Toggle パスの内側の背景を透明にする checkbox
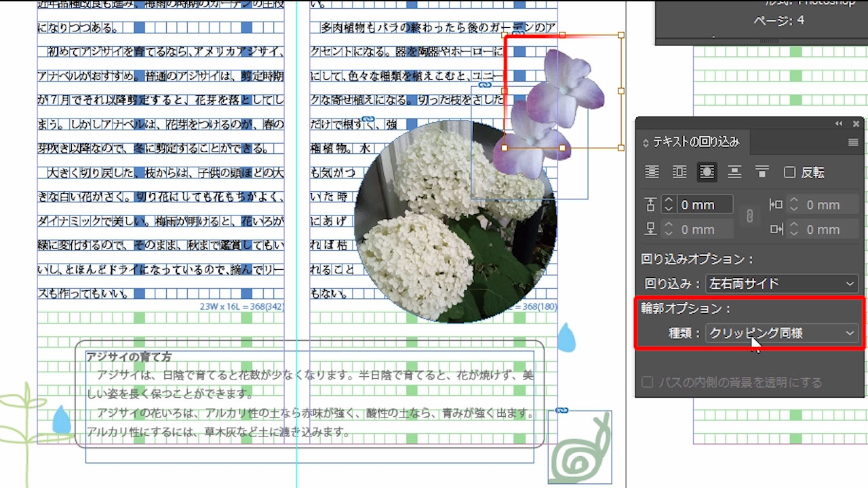868x488 pixels. pyautogui.click(x=648, y=383)
